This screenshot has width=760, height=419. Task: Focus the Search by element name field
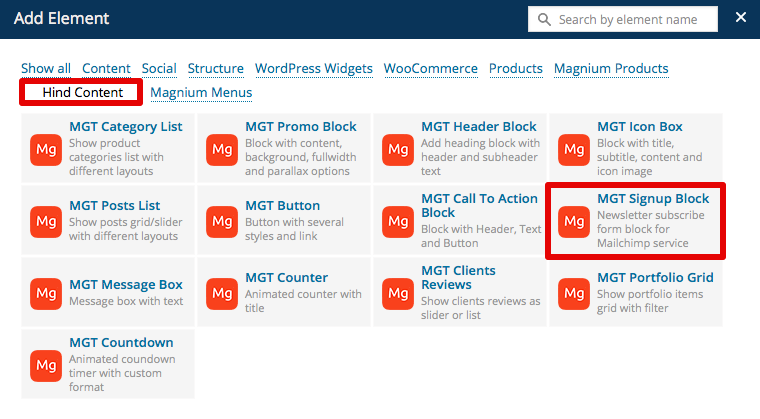(x=633, y=19)
